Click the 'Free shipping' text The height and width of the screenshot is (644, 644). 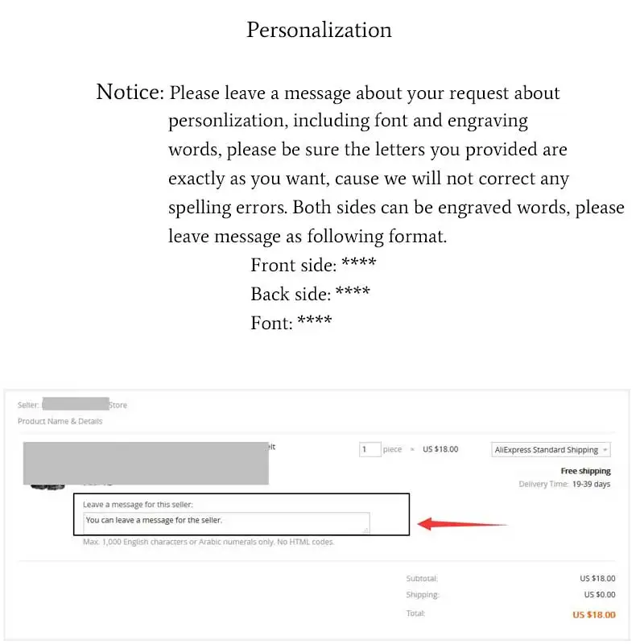586,471
